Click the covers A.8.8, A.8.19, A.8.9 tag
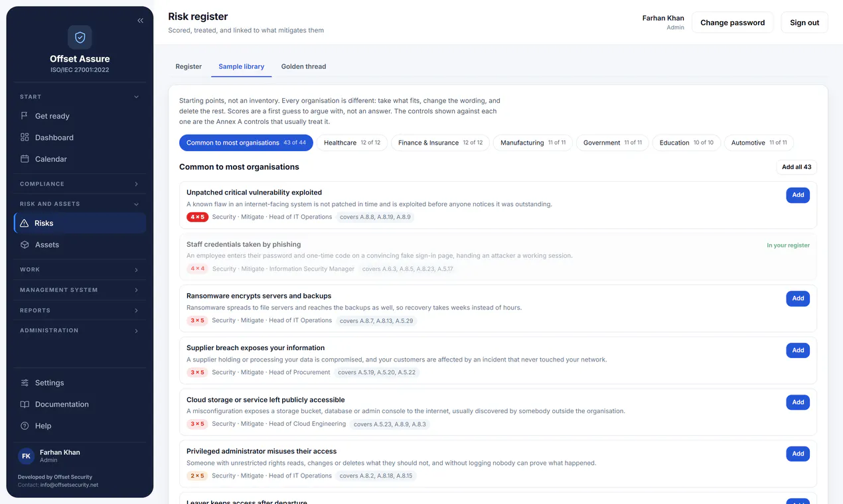The width and height of the screenshot is (843, 504). (x=375, y=217)
